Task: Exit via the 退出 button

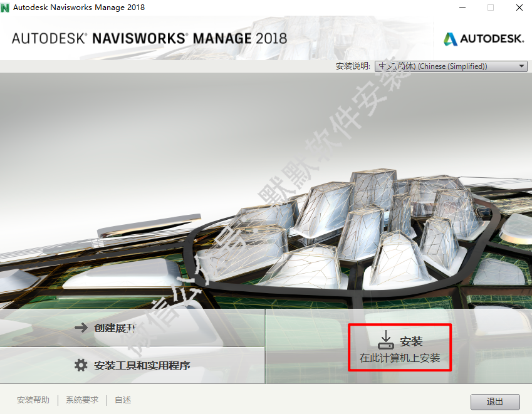Action: (495, 402)
